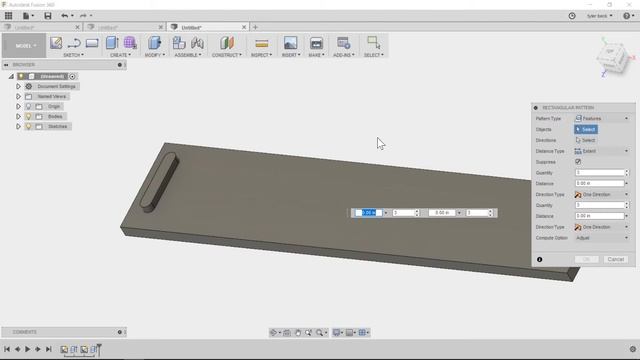Select the Measure inspect icon
The height and width of the screenshot is (360, 640).
262,43
